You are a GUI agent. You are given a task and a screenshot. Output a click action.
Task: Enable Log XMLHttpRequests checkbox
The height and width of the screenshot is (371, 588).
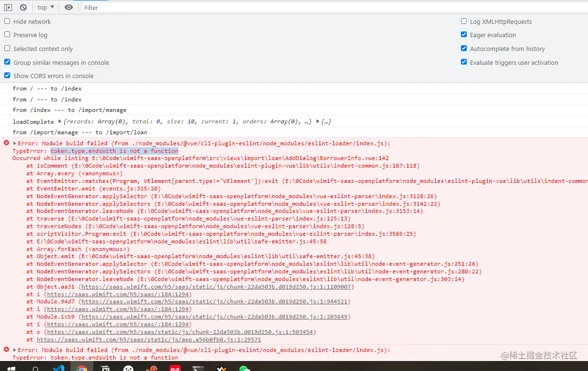[464, 21]
